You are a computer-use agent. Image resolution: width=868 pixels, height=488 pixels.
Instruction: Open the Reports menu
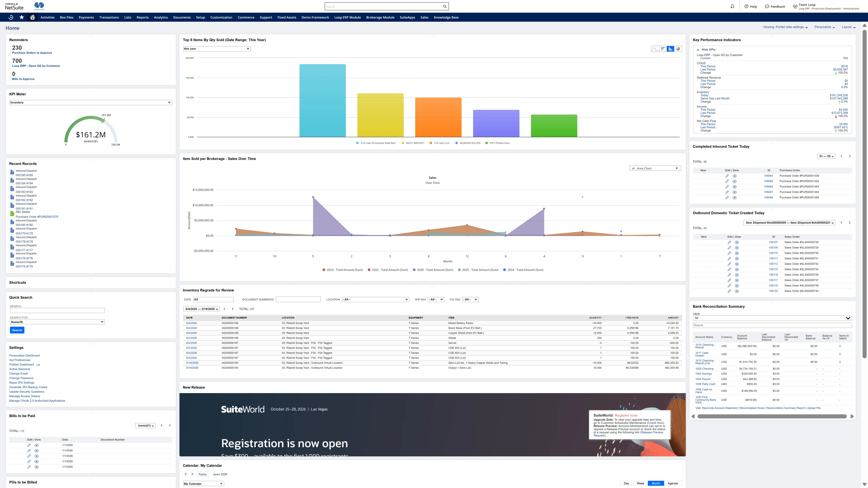143,18
